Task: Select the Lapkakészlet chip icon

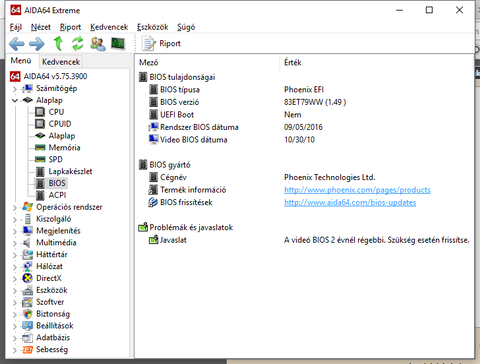Action: (x=40, y=171)
